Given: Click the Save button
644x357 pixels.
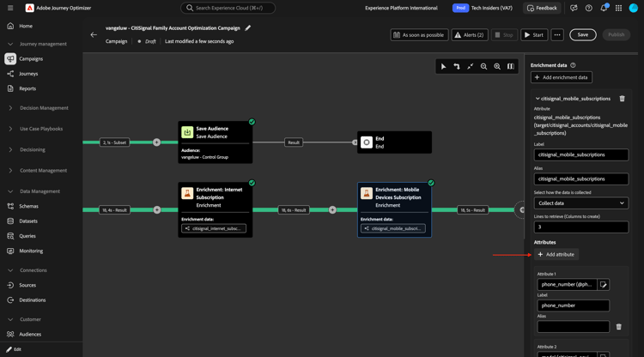Looking at the screenshot, I should (582, 35).
